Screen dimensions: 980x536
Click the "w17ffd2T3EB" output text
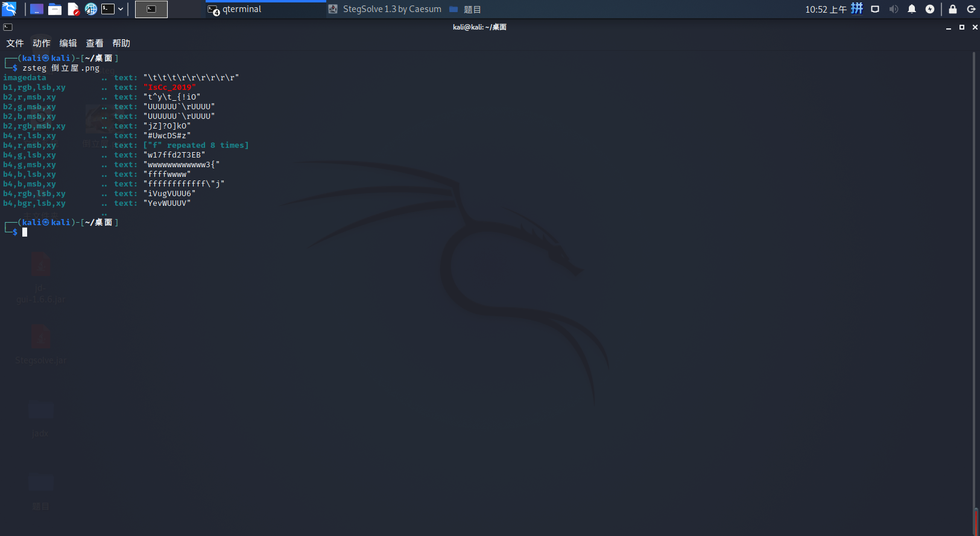coord(174,155)
